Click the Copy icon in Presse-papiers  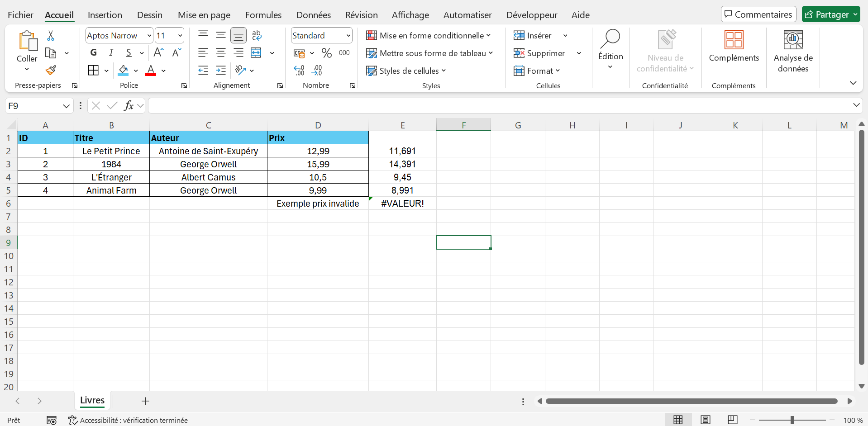[x=51, y=53]
